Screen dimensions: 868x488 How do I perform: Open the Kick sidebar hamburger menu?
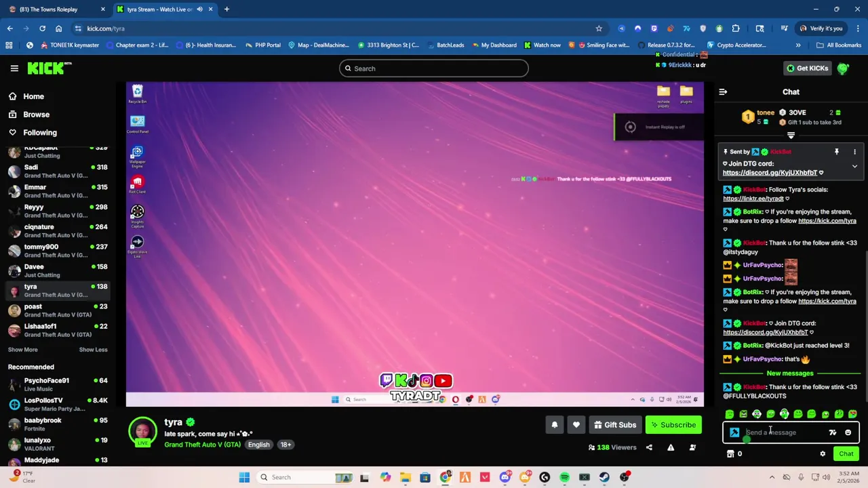tap(14, 68)
